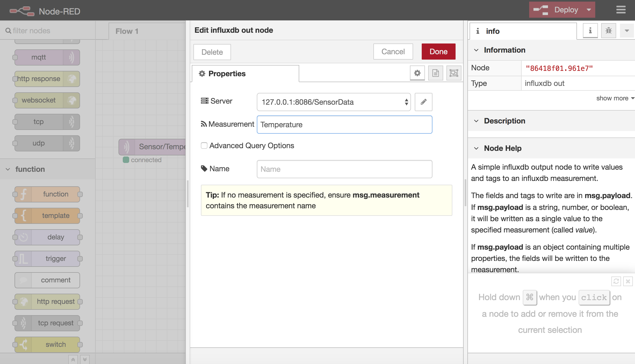The image size is (635, 364).
Task: Select the comment palette node
Action: pyautogui.click(x=47, y=280)
